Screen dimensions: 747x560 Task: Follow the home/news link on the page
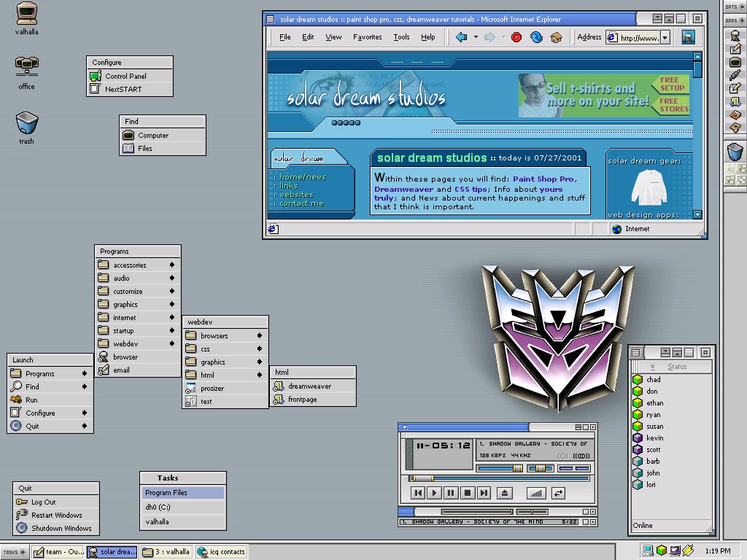pos(303,177)
